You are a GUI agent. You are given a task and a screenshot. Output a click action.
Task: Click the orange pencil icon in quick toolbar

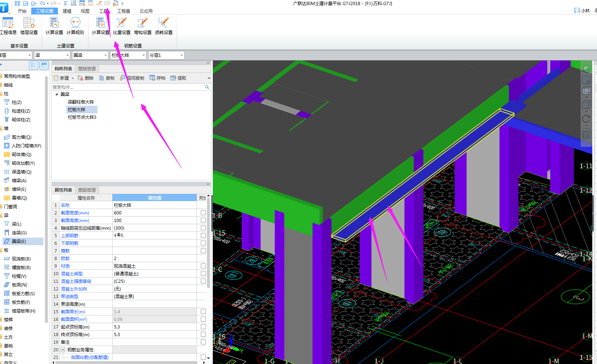pyautogui.click(x=99, y=3)
